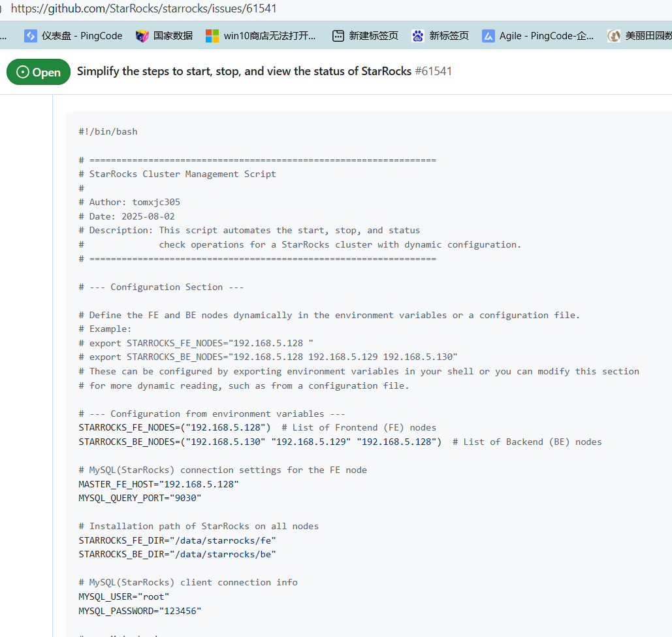
Task: Click the MYSQL_QUERY_PORT="9030" line
Action: pos(140,498)
